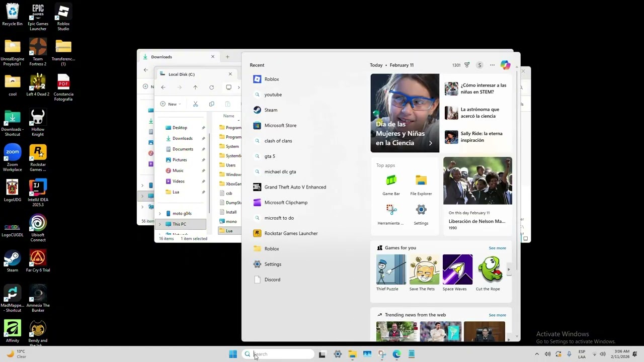644x362 pixels.
Task: Select the Lua folder in file list
Action: click(x=229, y=231)
